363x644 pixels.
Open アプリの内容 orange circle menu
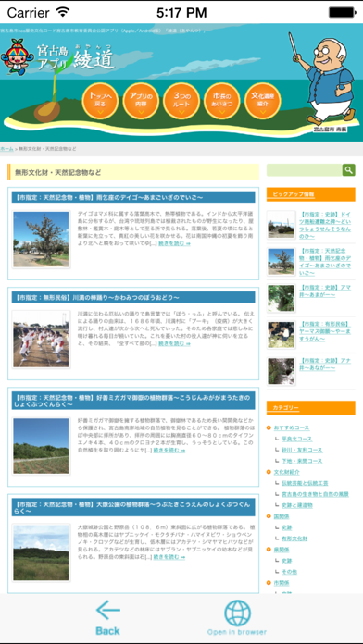click(141, 101)
